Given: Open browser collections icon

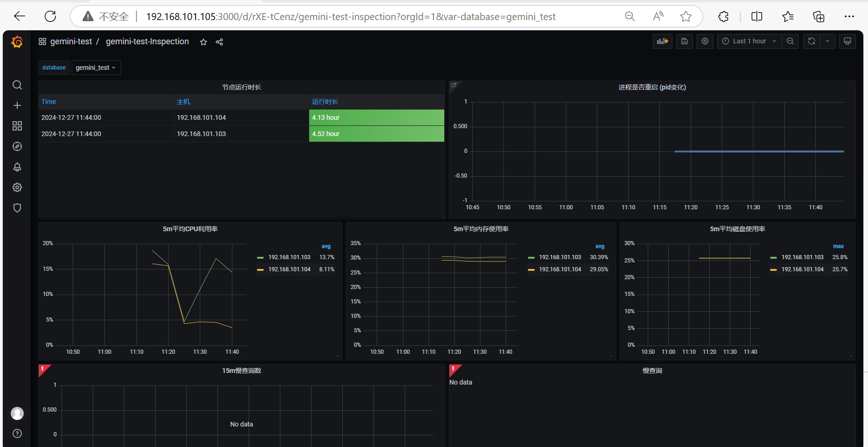Looking at the screenshot, I should 819,17.
